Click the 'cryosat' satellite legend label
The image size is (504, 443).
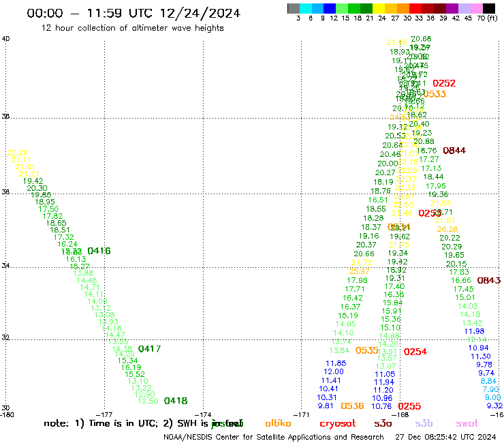tap(338, 424)
